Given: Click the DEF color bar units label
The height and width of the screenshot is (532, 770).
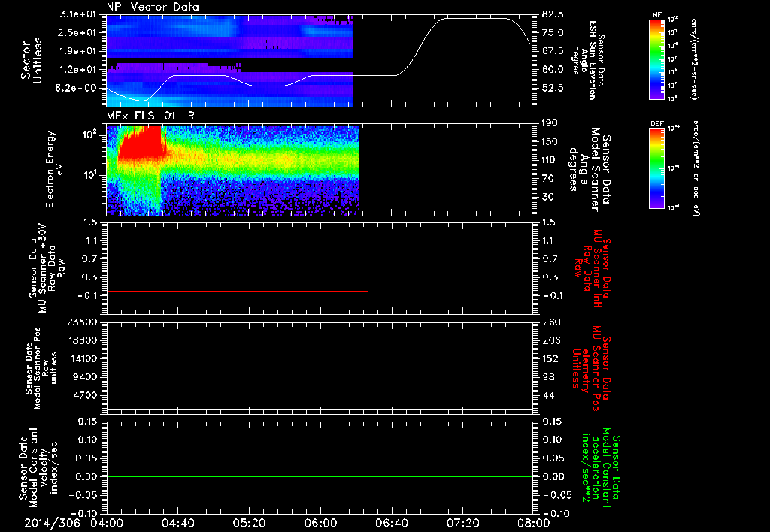Looking at the screenshot, I should click(696, 168).
